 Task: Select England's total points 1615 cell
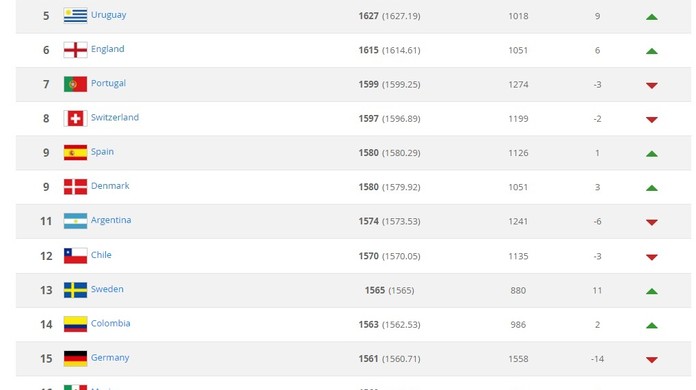pos(368,50)
